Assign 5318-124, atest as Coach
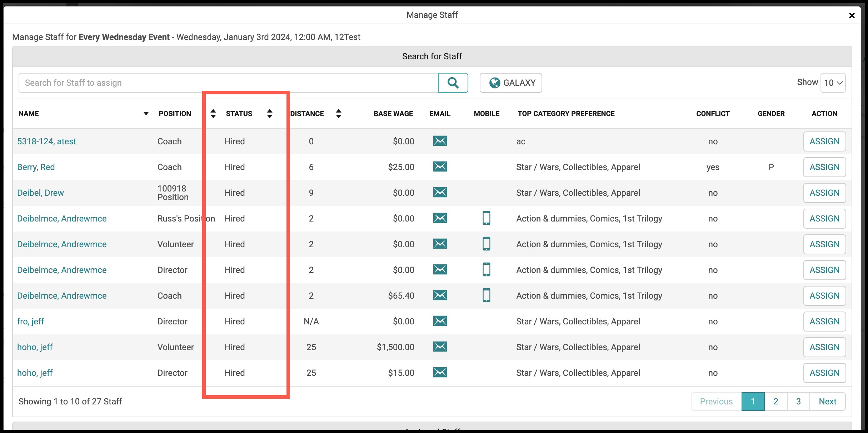This screenshot has width=868, height=433. pos(824,141)
